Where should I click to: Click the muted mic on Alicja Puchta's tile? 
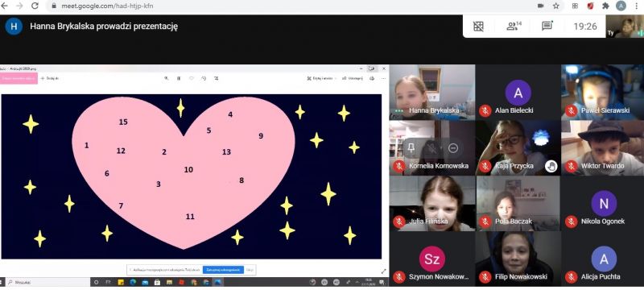571,277
